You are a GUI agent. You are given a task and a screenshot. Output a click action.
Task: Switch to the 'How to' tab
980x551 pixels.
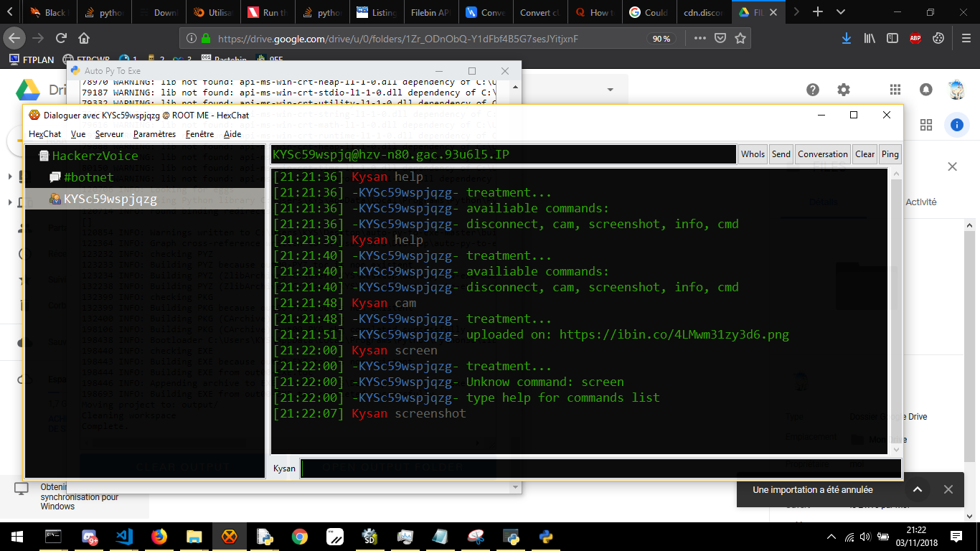tap(595, 12)
